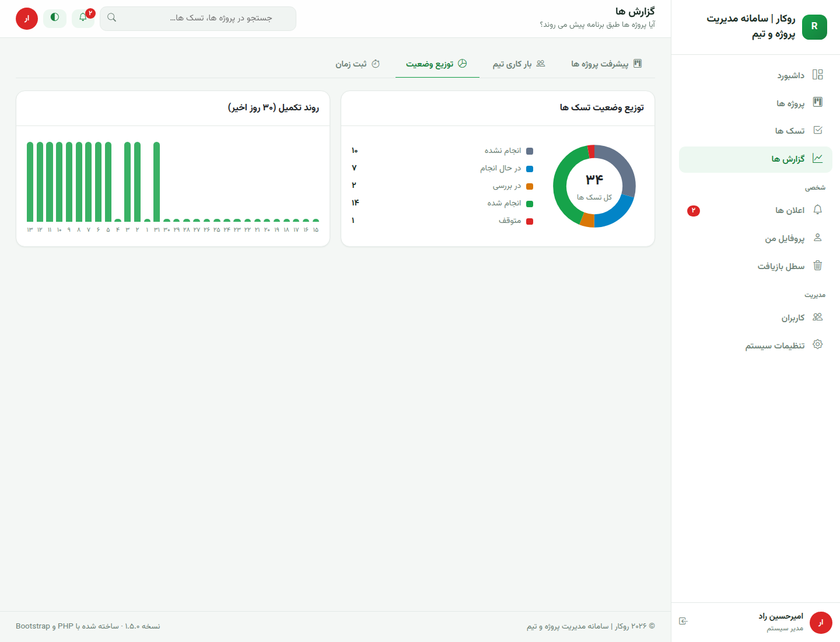The height and width of the screenshot is (642, 840).
Task: Click the پروژه ها kanban icon in sidebar
Action: pos(818,103)
